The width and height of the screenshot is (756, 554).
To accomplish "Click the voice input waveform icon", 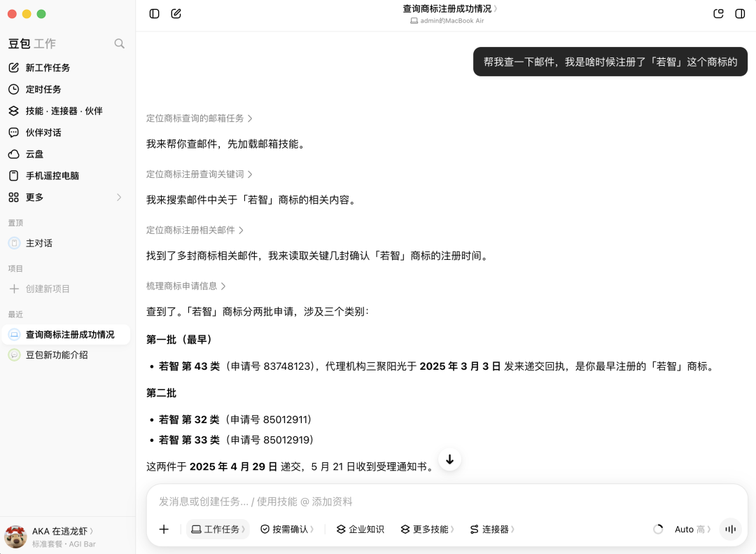I will [x=730, y=529].
